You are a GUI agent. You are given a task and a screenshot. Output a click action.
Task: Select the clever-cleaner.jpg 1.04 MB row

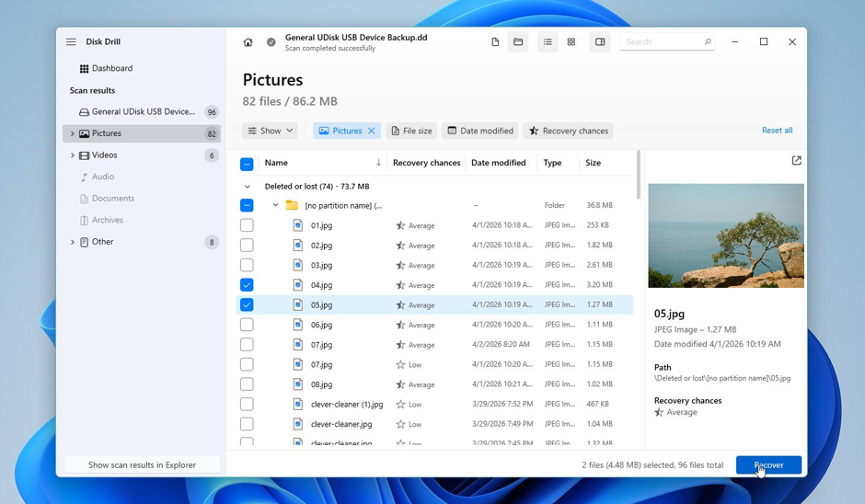[x=434, y=424]
